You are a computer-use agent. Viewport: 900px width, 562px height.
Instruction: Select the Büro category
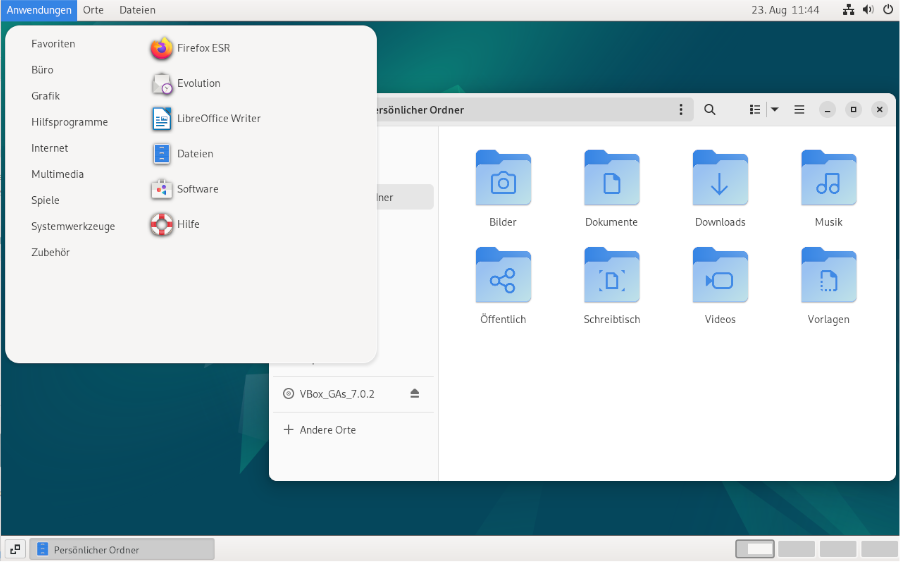pyautogui.click(x=42, y=70)
